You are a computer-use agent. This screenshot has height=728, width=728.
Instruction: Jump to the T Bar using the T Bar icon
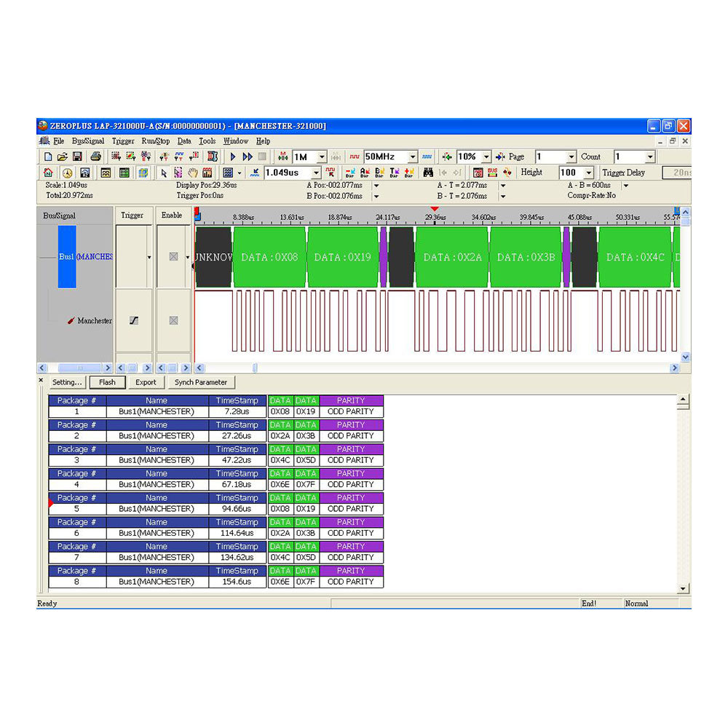click(395, 173)
